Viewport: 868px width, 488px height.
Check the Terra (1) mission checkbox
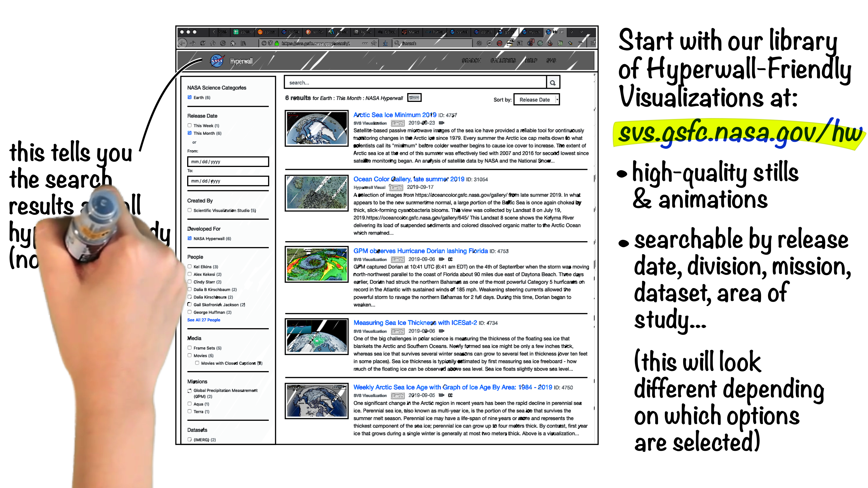coord(190,411)
